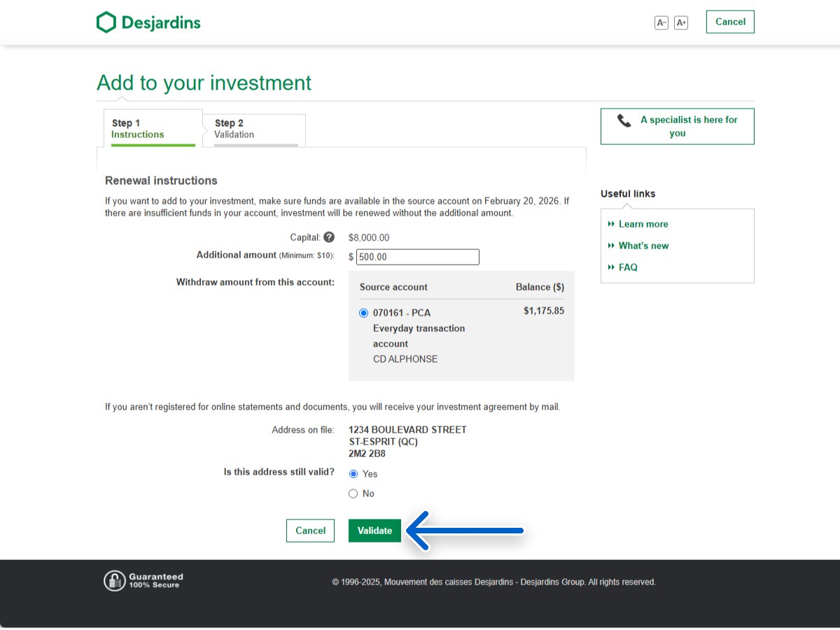This screenshot has width=840, height=630.
Task: Click the $1,175.85 account balance
Action: pyautogui.click(x=543, y=311)
